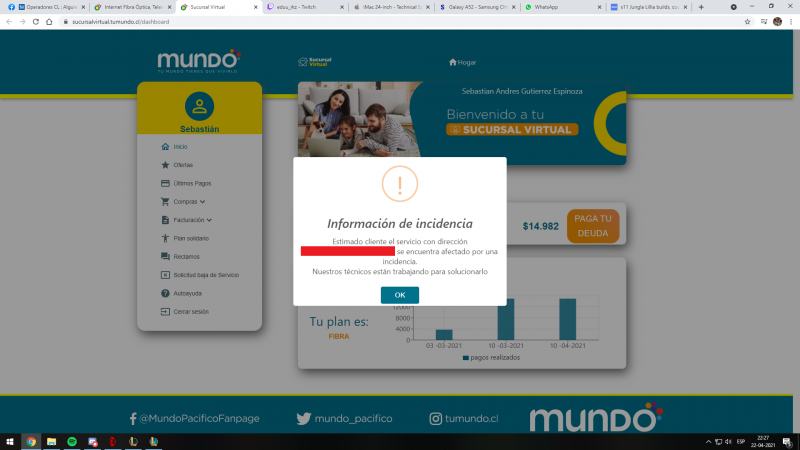This screenshot has width=800, height=450.
Task: Close the WhatsApp browser tab
Action: pos(599,7)
